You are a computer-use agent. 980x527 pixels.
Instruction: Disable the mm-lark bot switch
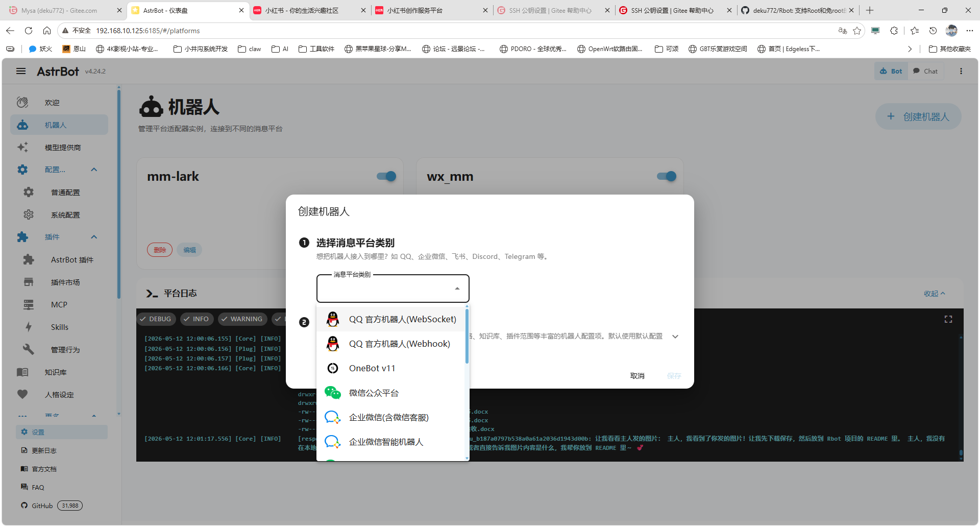(386, 176)
